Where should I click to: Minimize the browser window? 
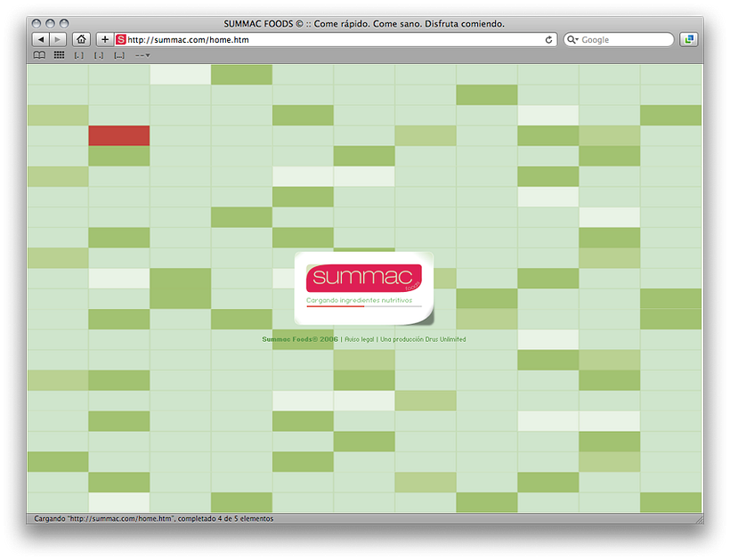coord(50,23)
